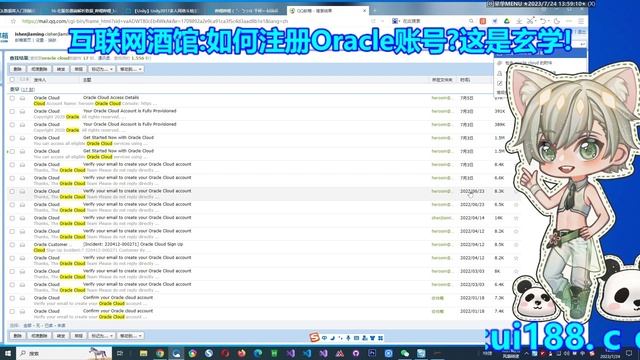Viewport: 640px width, 360px height.
Task: Click the night mode moon icon
Action: (557, 21)
